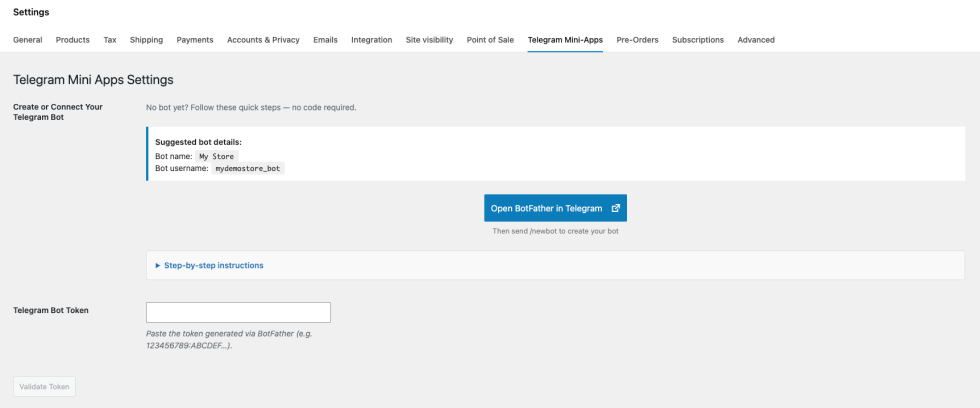
Task: Switch to the Products tab
Action: click(x=73, y=40)
